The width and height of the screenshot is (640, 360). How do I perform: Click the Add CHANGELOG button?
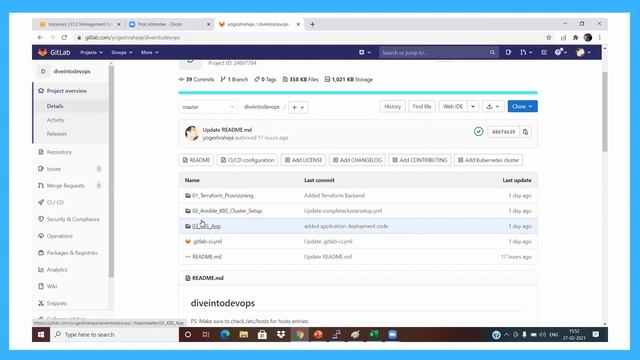[x=357, y=160]
